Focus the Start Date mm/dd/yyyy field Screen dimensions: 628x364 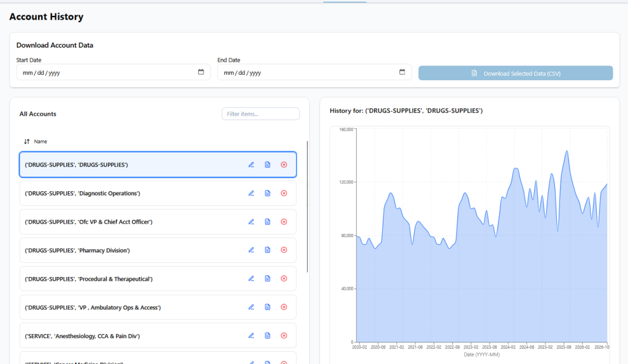coord(113,72)
